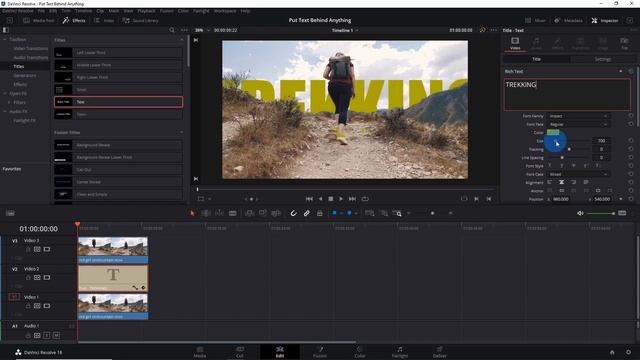Toggle the Effects panel button
Image resolution: width=640 pixels, height=360 pixels.
74,20
